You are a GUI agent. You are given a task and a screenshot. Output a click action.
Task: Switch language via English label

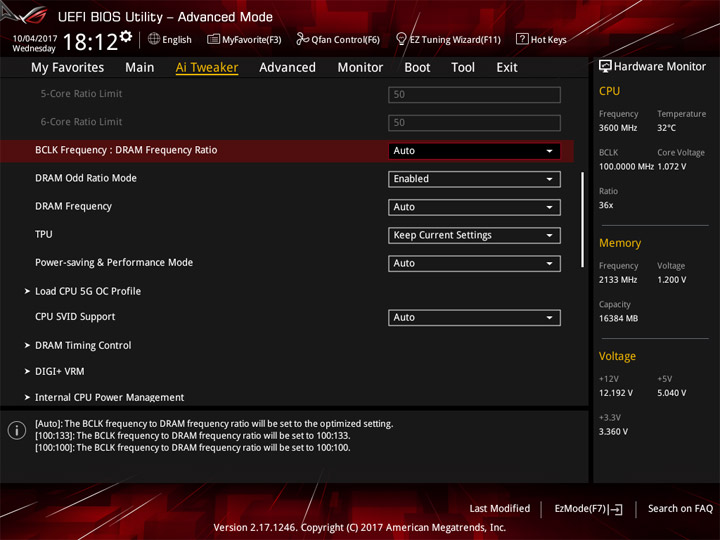(x=177, y=39)
